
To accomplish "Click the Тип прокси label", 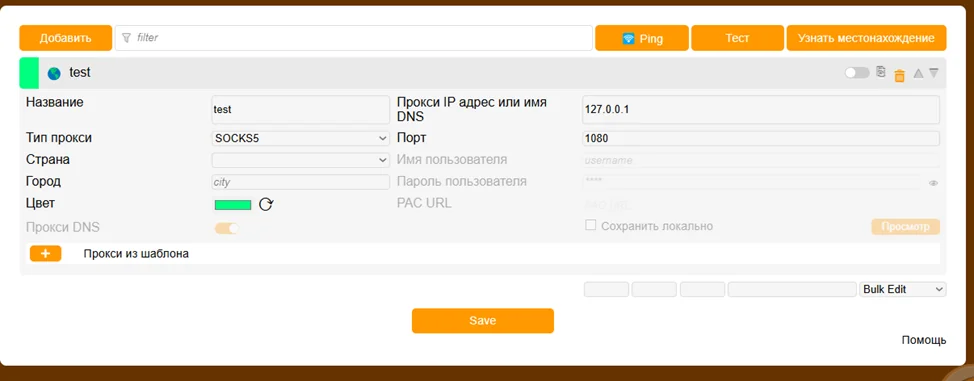I will pos(59,138).
